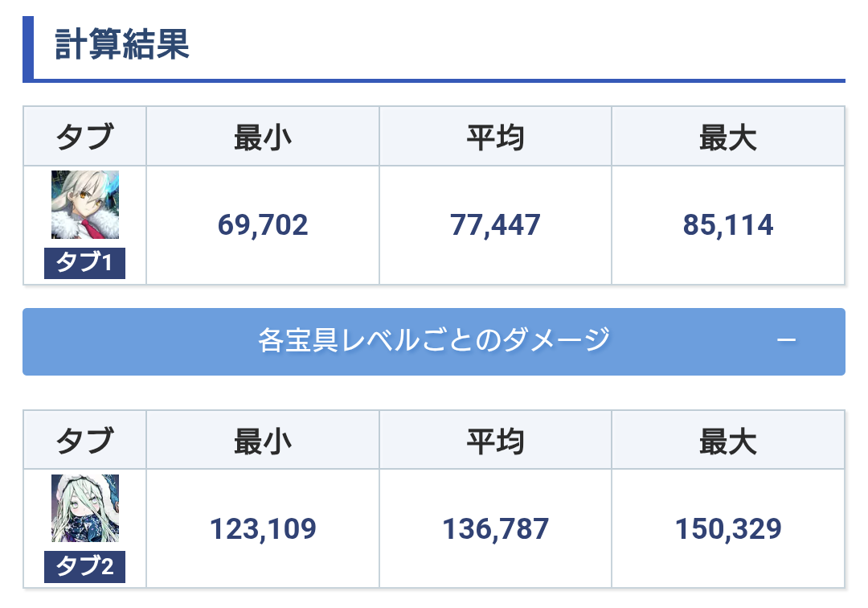Click the 最大 header above 85,114
868x608 pixels.
[728, 138]
